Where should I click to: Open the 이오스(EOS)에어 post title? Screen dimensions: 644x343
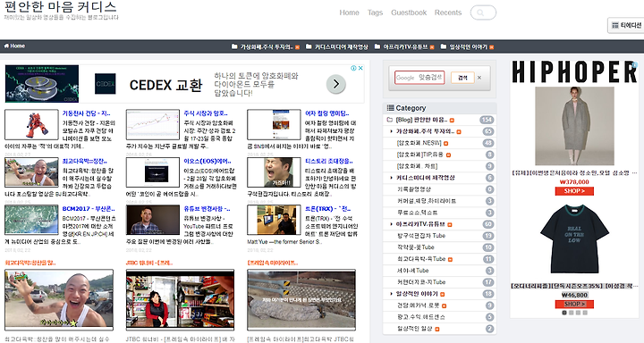click(208, 162)
